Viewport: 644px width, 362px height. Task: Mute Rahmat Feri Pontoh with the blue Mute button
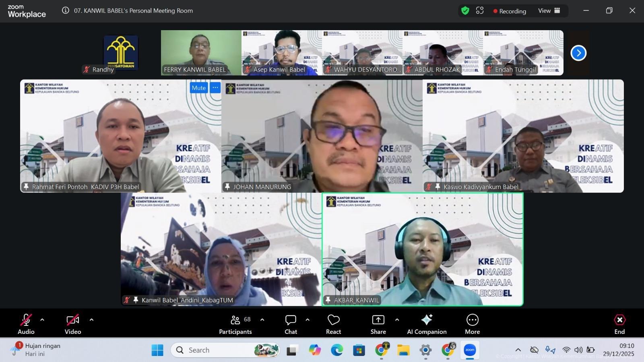[198, 88]
